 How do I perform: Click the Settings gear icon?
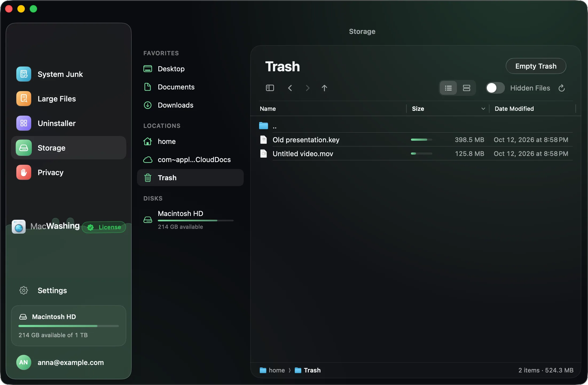tap(23, 290)
